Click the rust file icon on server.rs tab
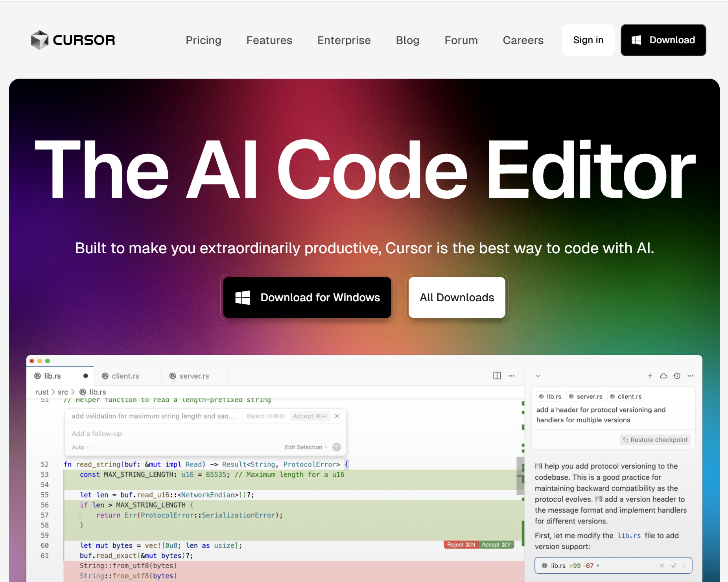The height and width of the screenshot is (582, 728). pos(173,376)
